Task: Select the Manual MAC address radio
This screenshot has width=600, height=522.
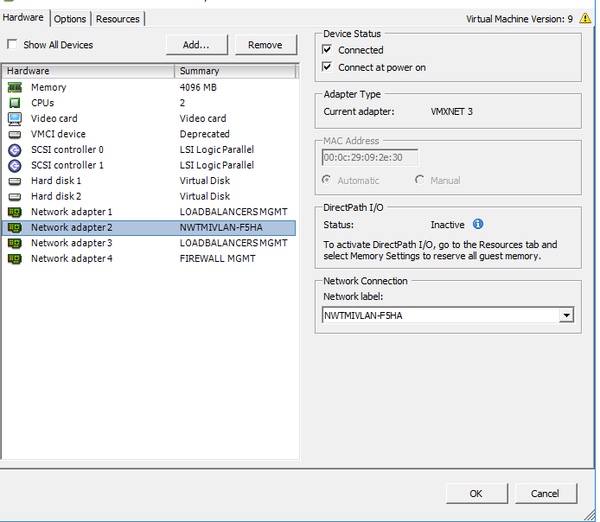Action: click(x=420, y=179)
